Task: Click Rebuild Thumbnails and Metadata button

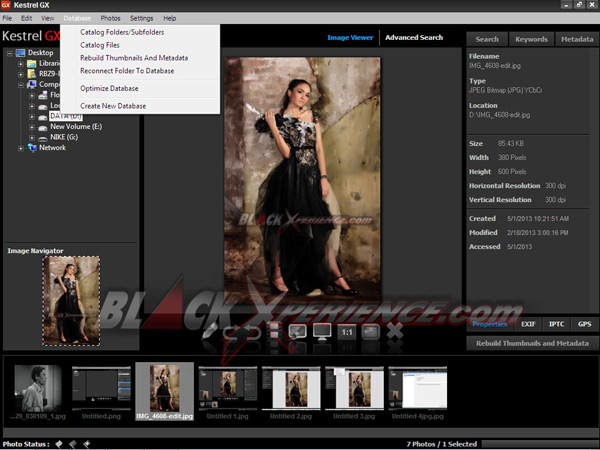Action: point(532,343)
